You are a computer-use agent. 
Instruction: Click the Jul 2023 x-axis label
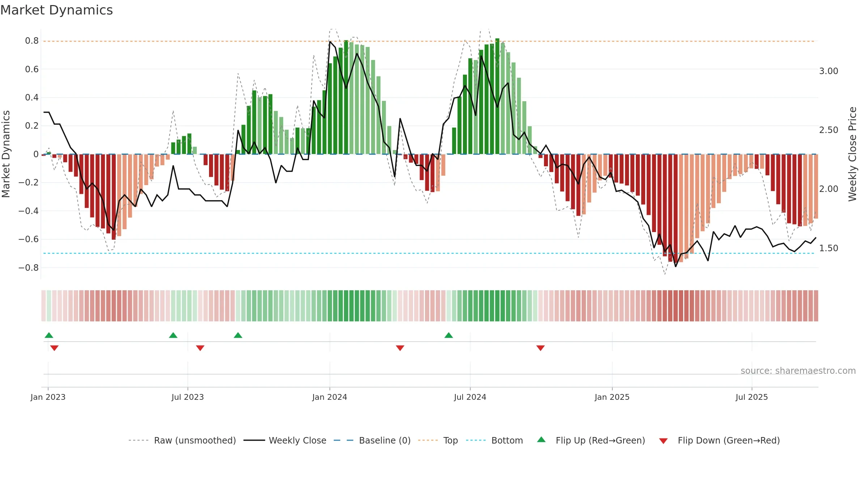coord(188,397)
